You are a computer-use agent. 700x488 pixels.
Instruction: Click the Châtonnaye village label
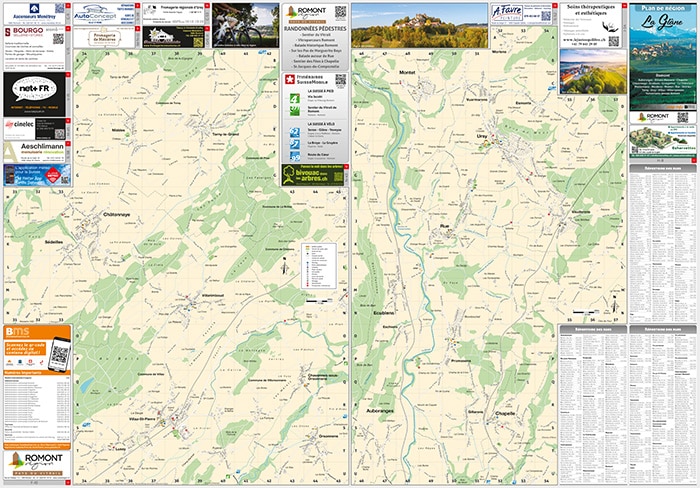click(117, 214)
